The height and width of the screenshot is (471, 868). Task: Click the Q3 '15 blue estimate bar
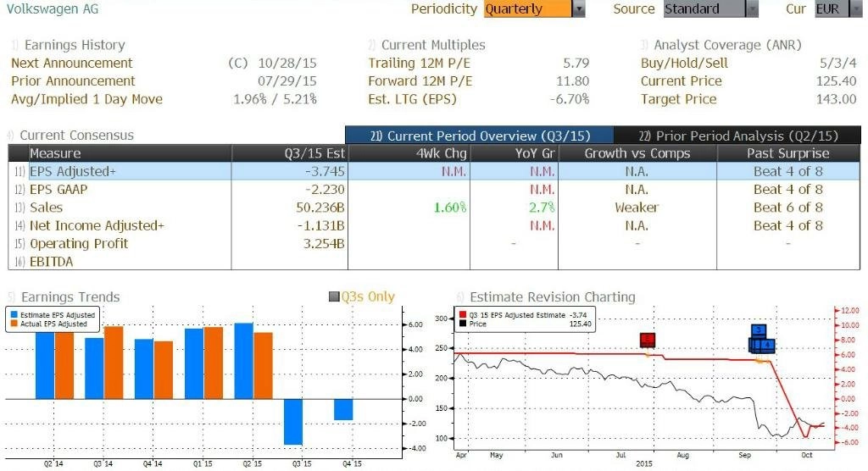click(x=293, y=422)
